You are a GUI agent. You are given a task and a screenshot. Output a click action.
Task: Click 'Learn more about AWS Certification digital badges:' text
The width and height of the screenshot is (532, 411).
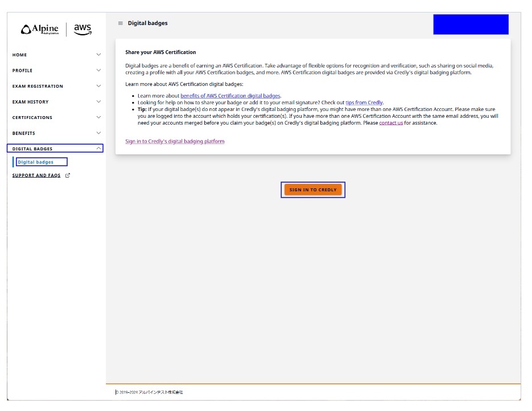point(184,84)
